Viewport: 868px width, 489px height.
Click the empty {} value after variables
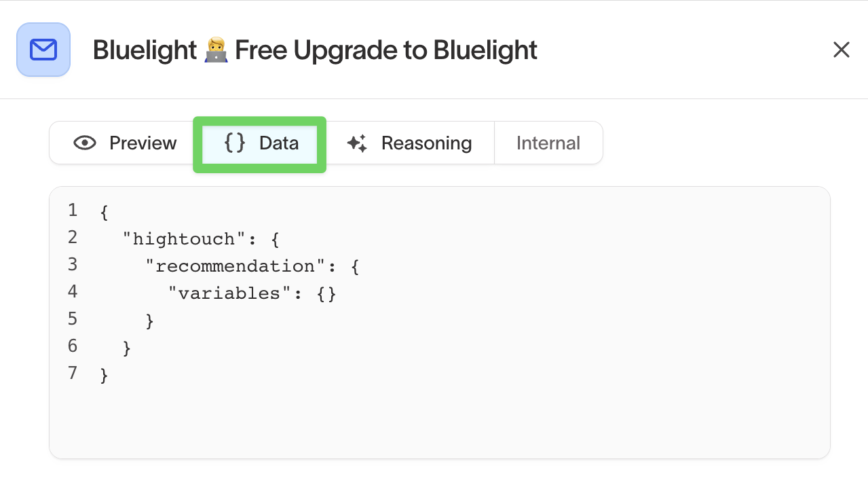[x=326, y=293]
